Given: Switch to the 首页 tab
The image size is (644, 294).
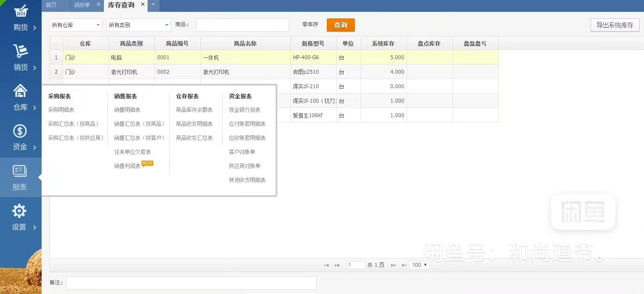Looking at the screenshot, I should [53, 5].
